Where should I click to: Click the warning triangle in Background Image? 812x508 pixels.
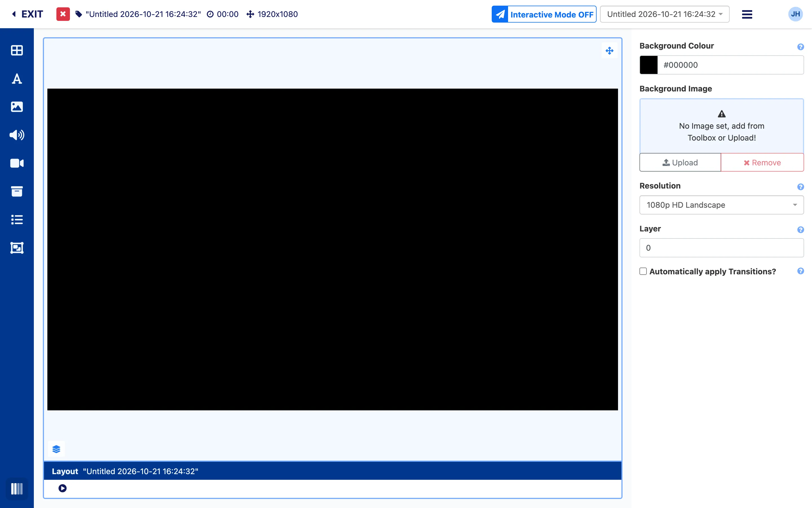[721, 114]
